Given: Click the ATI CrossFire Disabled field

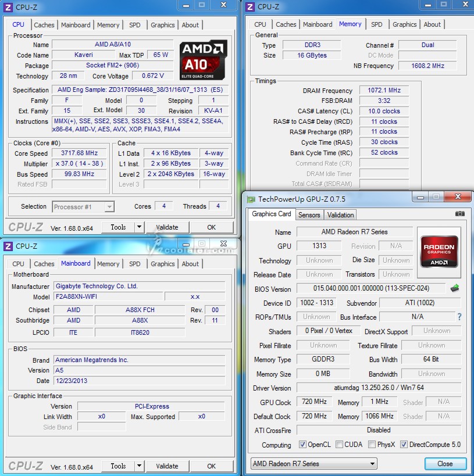Looking at the screenshot, I should coord(379,430).
